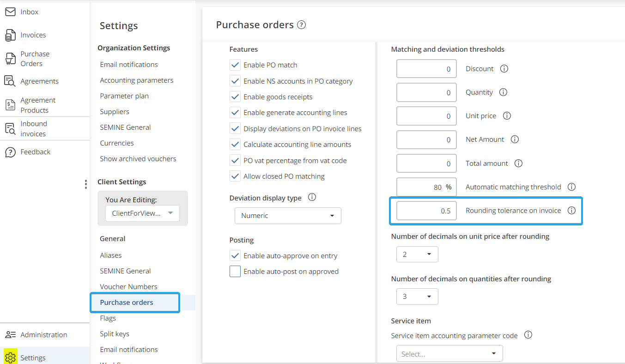Screen dimensions: 625x364
Task: Click the Agreements icon in the sidebar
Action: point(10,81)
